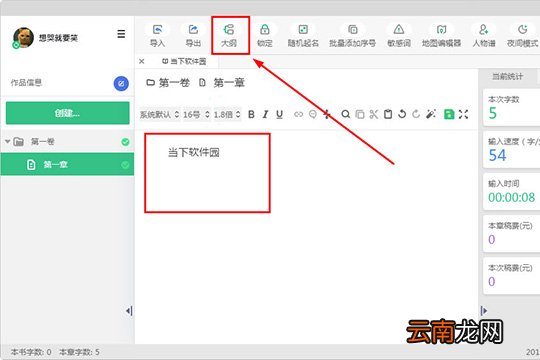
Task: Click the 本章稿费(元) value 0
Action: click(492, 239)
